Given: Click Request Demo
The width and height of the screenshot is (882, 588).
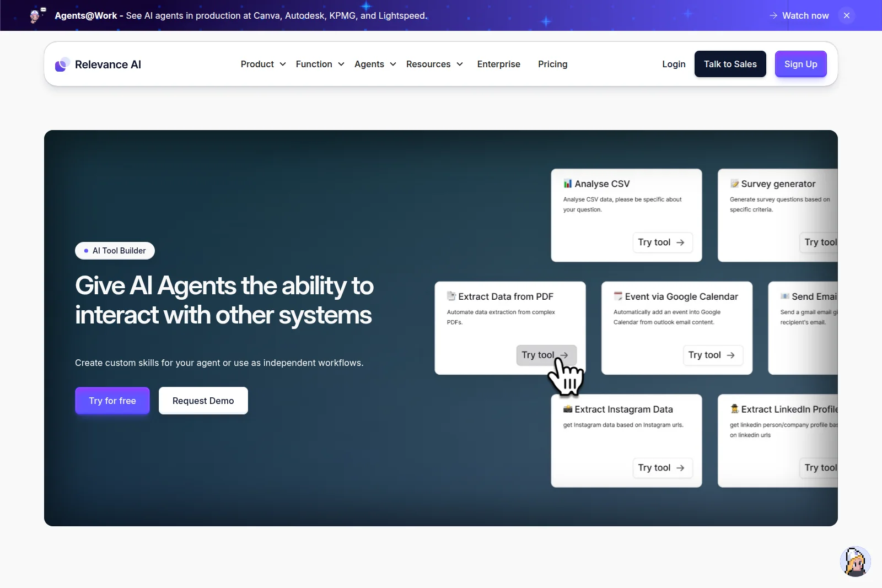Looking at the screenshot, I should (x=203, y=401).
